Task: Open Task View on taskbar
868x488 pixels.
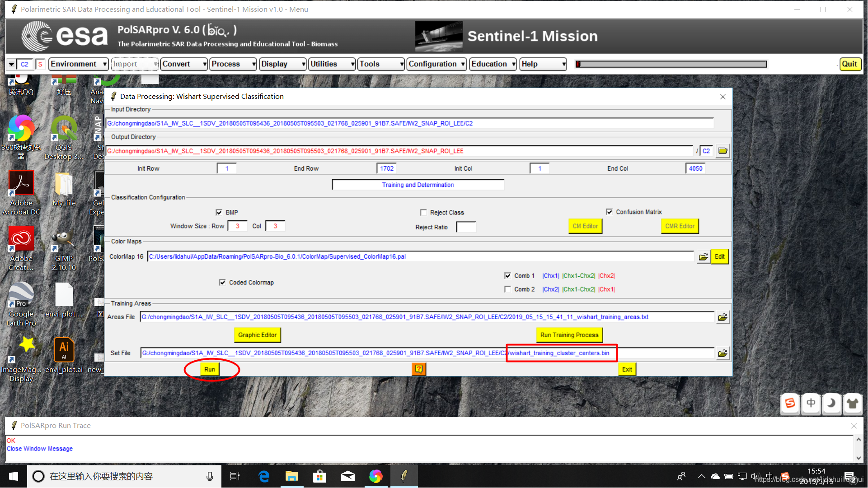Action: click(x=235, y=476)
